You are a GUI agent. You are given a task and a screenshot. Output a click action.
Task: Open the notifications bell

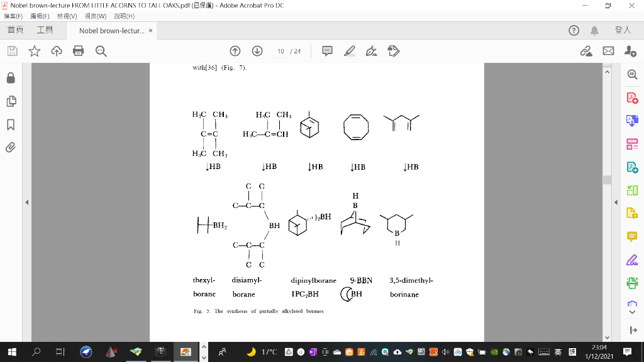(594, 30)
